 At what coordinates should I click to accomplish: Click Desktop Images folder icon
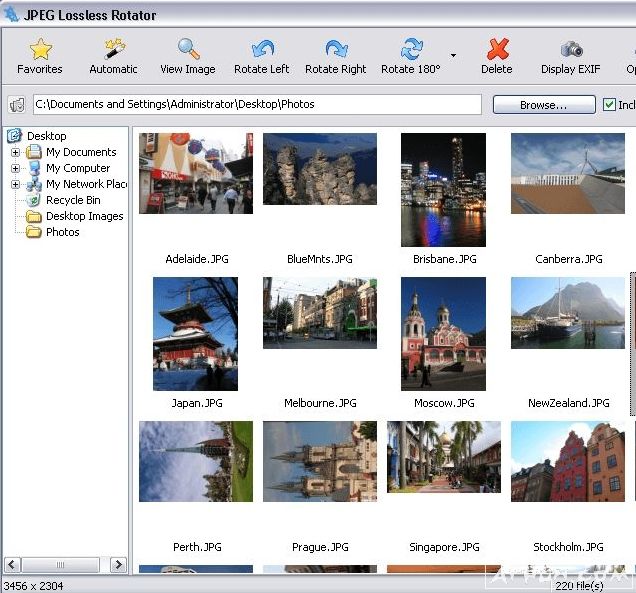tap(34, 216)
